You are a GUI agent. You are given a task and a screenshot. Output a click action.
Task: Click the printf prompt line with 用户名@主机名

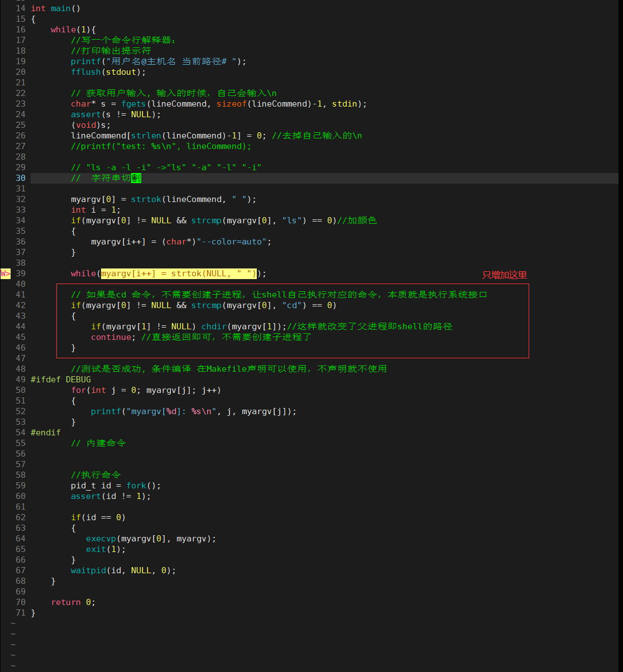click(159, 61)
